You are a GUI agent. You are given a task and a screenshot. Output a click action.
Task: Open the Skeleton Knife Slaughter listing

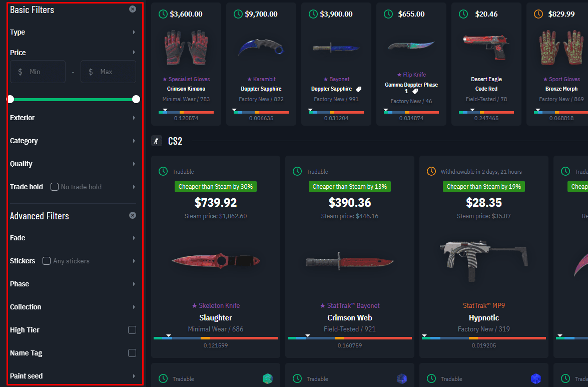216,257
